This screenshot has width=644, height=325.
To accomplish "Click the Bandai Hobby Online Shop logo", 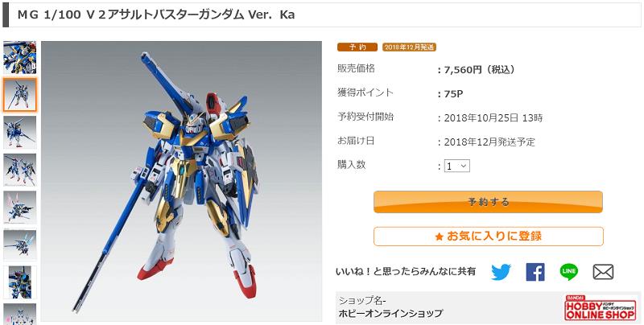I will pos(600,308).
